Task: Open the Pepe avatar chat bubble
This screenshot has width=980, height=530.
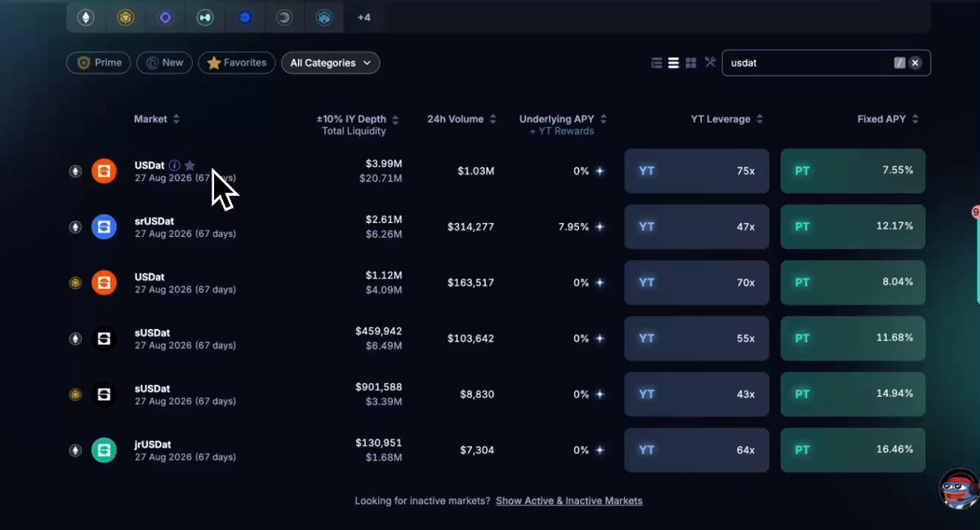Action: click(959, 488)
